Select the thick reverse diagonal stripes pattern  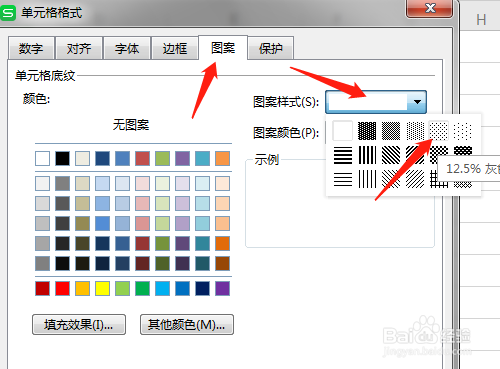click(391, 155)
